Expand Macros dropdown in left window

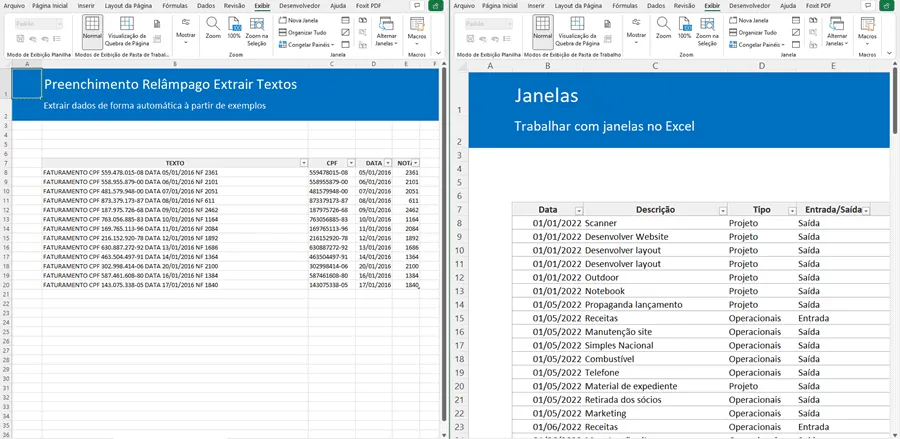[417, 44]
